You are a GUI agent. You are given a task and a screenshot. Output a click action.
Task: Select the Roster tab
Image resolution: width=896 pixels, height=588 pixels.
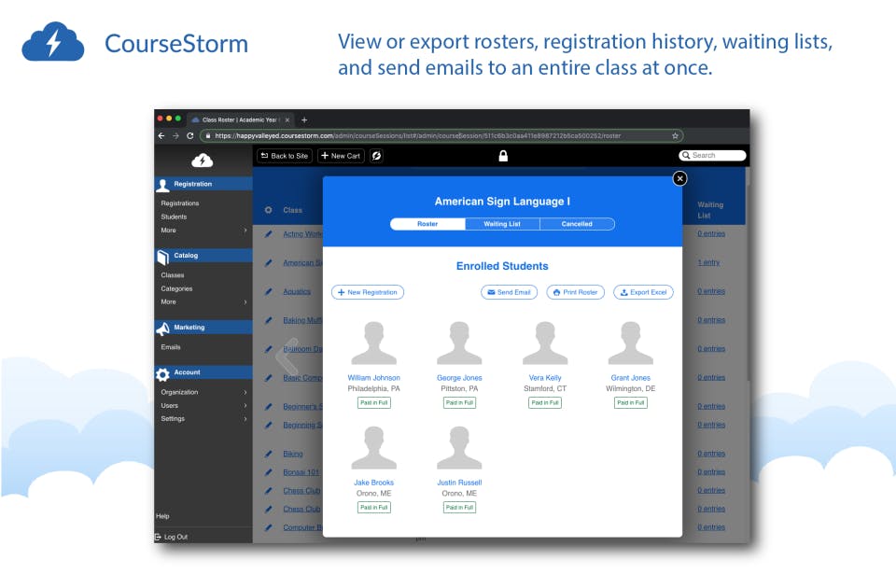427,224
